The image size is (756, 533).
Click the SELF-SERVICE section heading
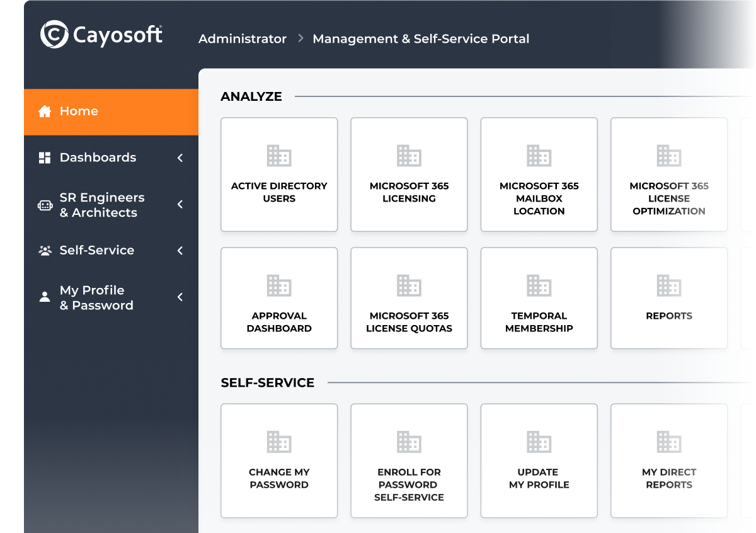click(268, 382)
